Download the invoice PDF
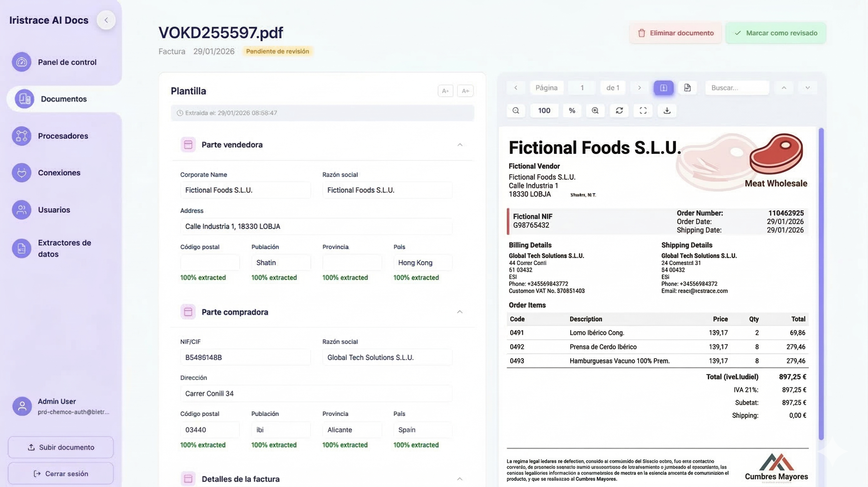The image size is (868, 487). pos(667,110)
